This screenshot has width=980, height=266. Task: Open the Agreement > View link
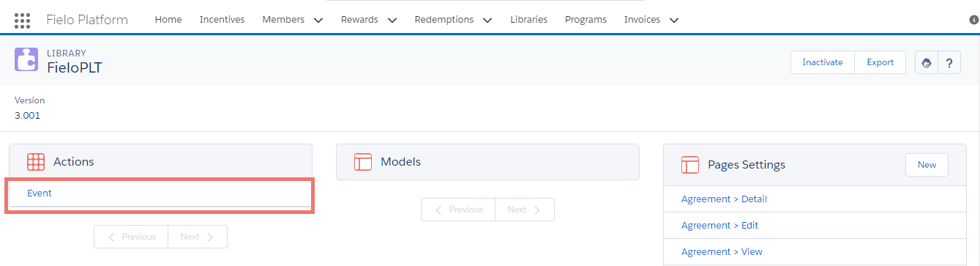[x=722, y=251]
